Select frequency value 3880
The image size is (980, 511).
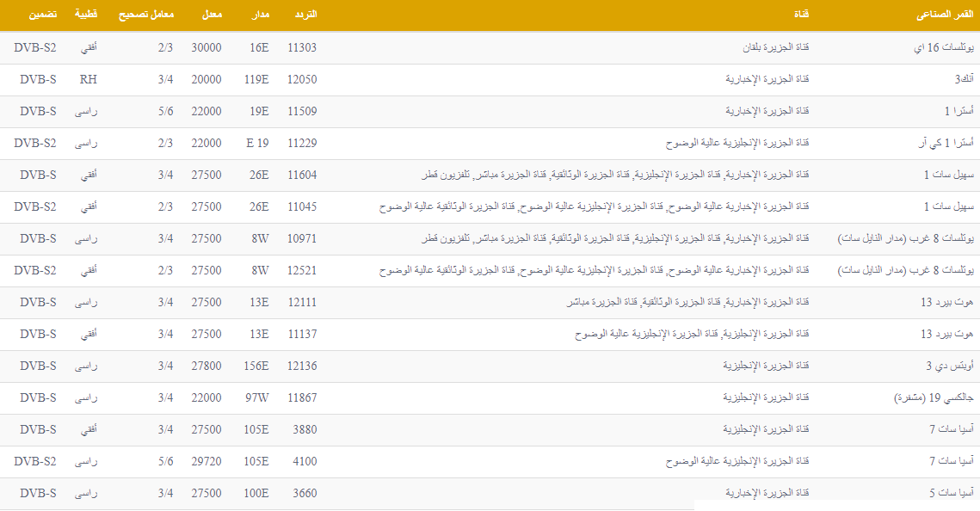305,430
